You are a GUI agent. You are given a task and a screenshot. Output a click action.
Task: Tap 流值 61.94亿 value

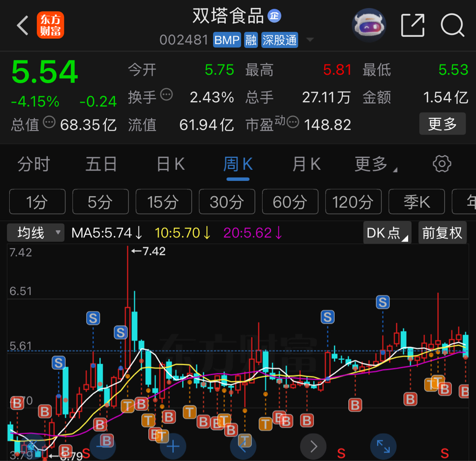click(206, 125)
